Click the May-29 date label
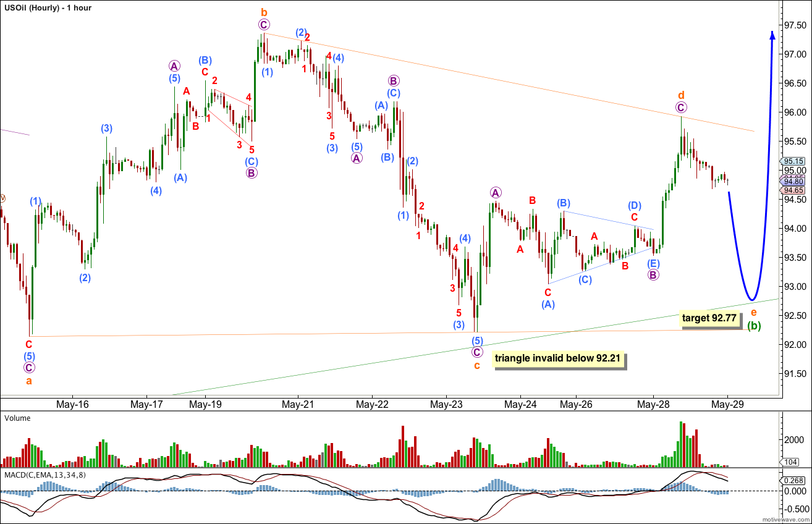This screenshot has width=812, height=524. pyautogui.click(x=727, y=404)
